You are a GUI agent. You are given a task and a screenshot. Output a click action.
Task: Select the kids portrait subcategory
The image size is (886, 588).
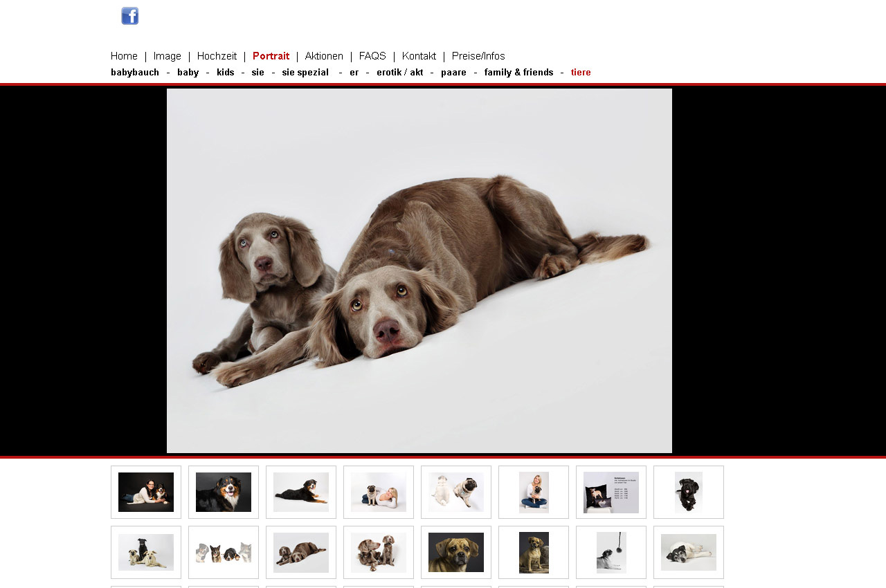(225, 73)
